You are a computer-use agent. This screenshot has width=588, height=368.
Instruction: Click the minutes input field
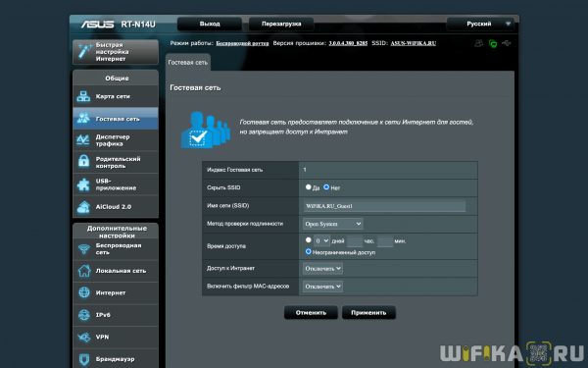[385, 241]
